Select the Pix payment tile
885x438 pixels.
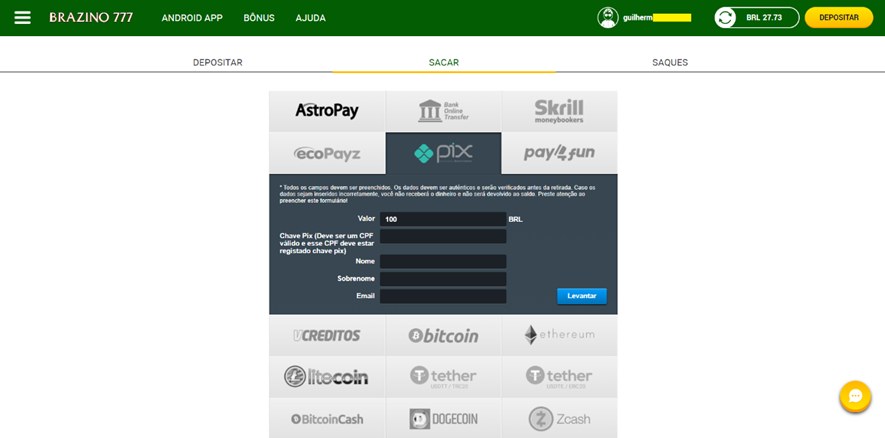pyautogui.click(x=444, y=153)
